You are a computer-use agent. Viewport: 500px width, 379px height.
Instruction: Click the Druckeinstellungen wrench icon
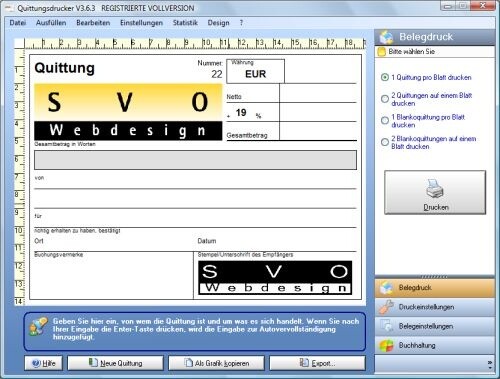point(387,307)
